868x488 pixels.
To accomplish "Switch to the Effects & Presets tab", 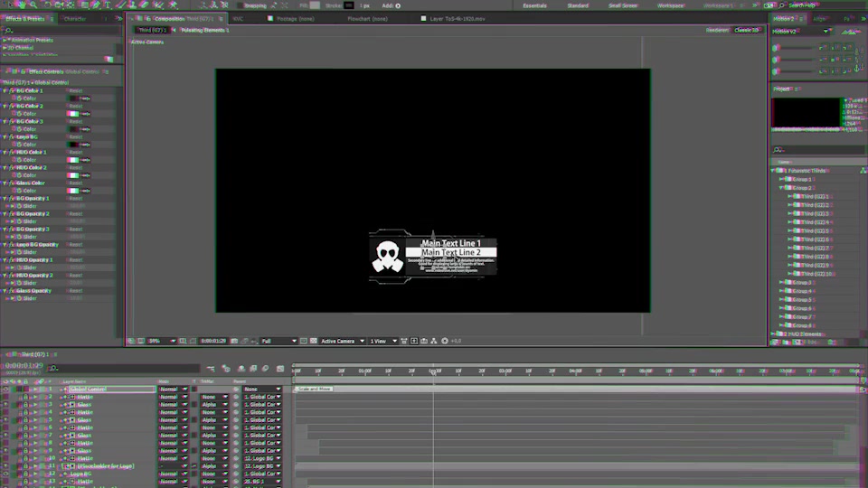I will click(25, 19).
